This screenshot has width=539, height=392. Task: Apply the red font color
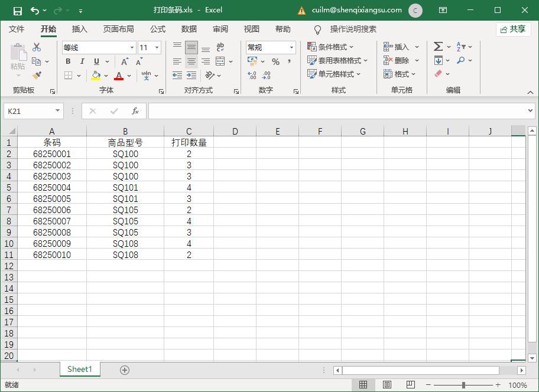click(119, 76)
